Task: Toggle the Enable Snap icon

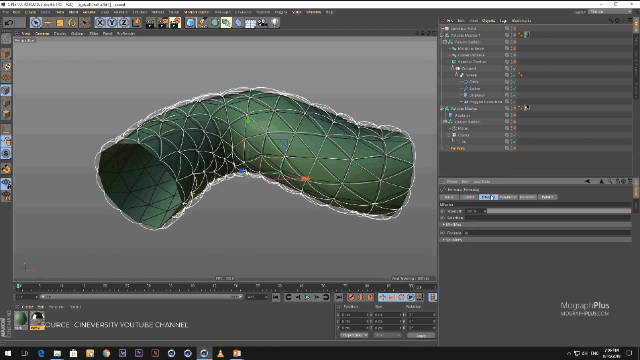Action: pyautogui.click(x=6, y=169)
